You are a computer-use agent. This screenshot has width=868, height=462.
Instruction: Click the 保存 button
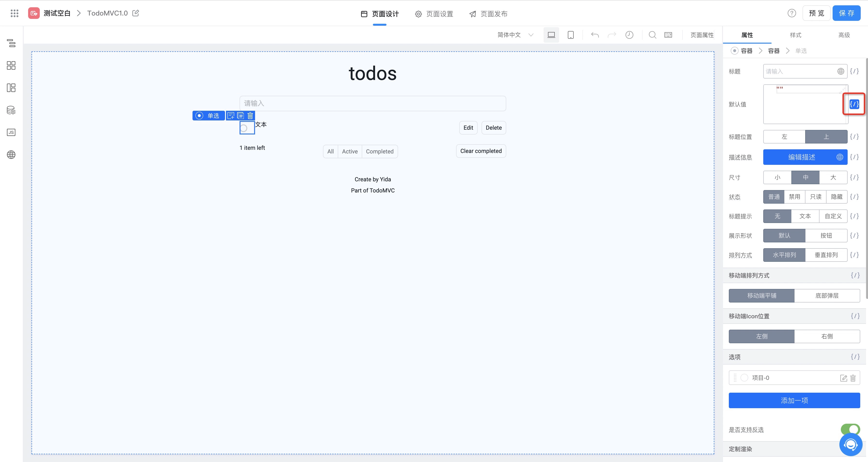coord(846,13)
